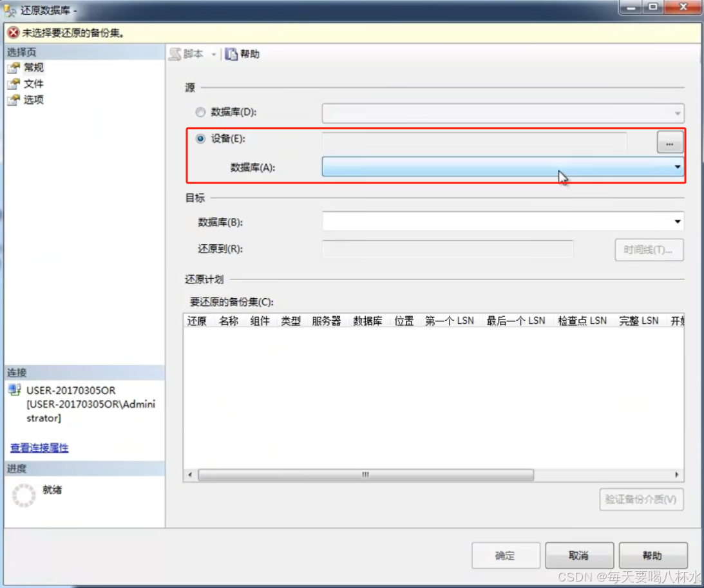Click the 时间线(T)... timeline button

(x=649, y=250)
